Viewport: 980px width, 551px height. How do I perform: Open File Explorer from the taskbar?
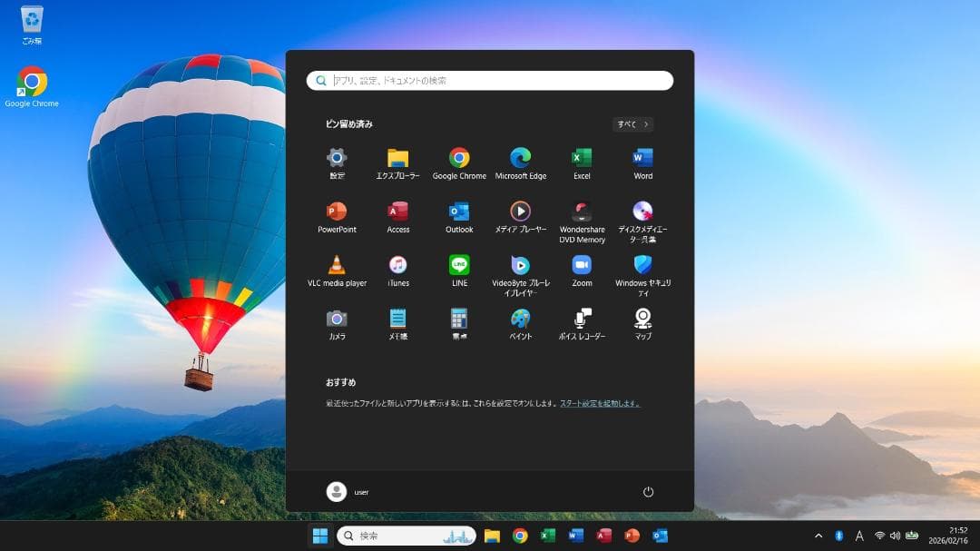(x=492, y=536)
